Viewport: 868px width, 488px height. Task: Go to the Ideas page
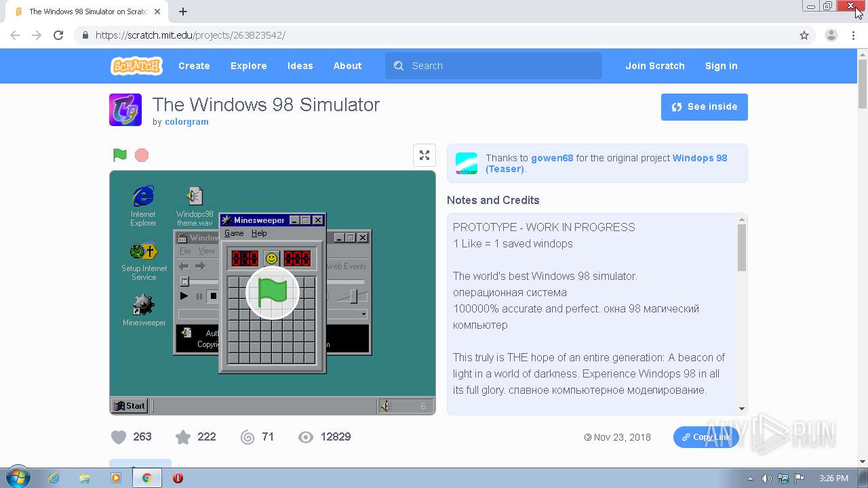300,66
